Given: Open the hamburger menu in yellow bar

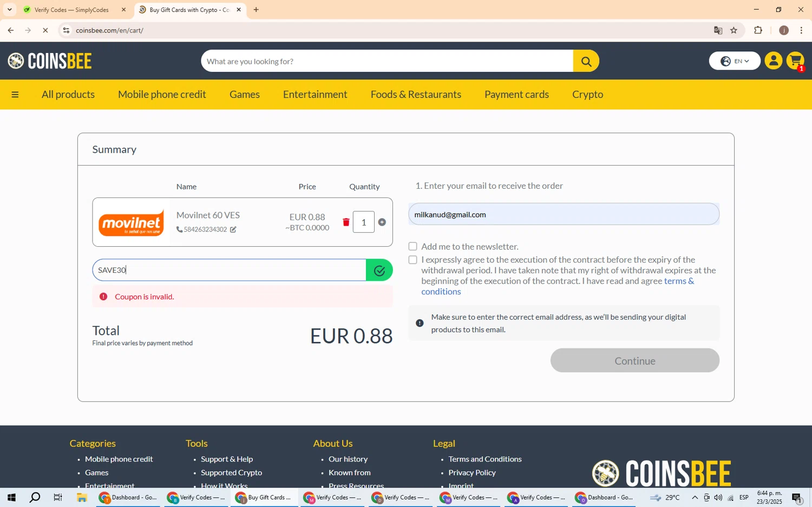Looking at the screenshot, I should [x=15, y=95].
